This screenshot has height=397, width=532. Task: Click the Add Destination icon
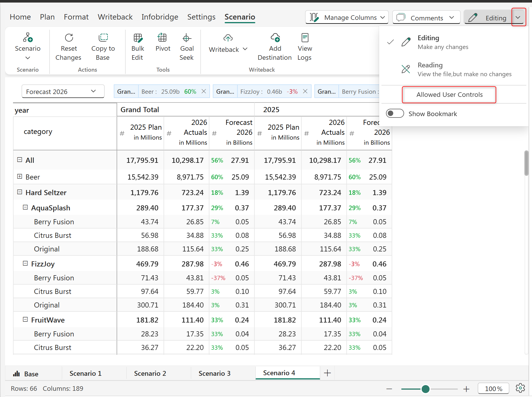(275, 38)
